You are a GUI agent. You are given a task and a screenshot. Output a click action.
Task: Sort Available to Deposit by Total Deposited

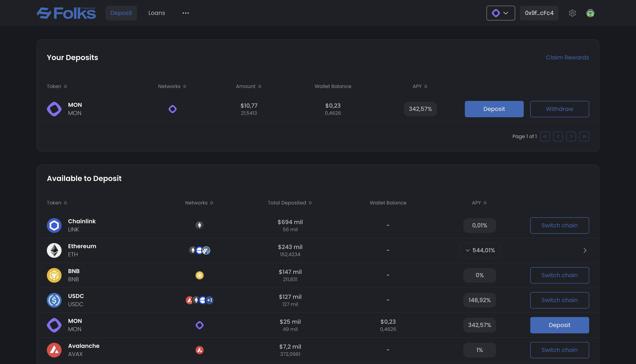coord(290,203)
